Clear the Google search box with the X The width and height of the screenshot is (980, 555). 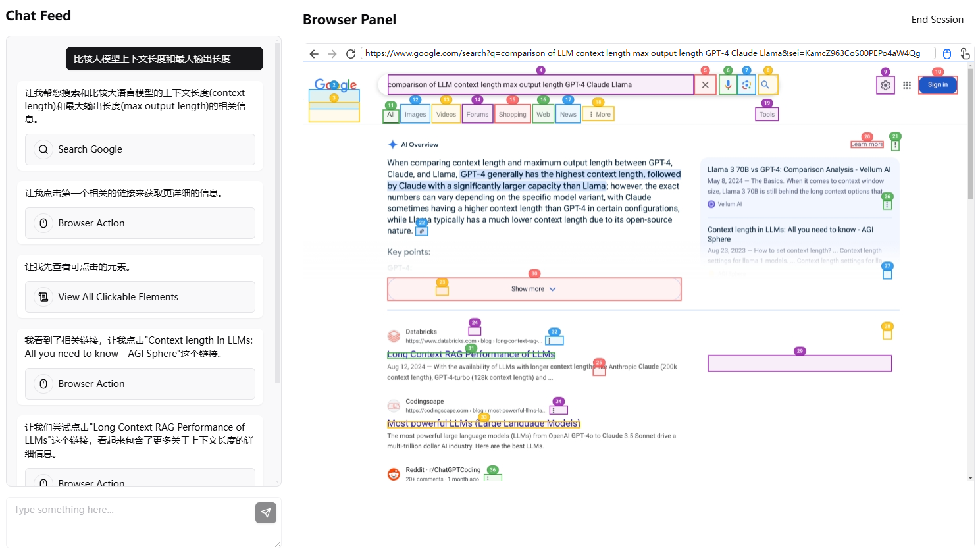coord(705,85)
